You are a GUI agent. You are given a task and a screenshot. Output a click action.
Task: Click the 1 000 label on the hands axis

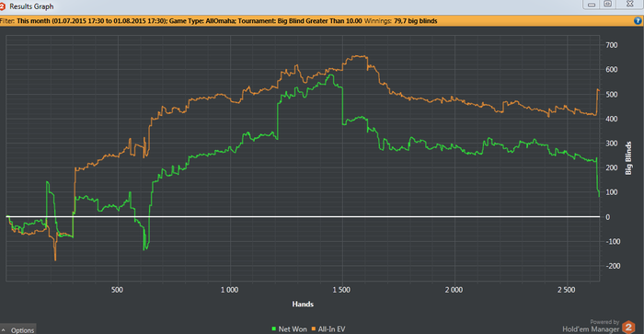pyautogui.click(x=229, y=290)
